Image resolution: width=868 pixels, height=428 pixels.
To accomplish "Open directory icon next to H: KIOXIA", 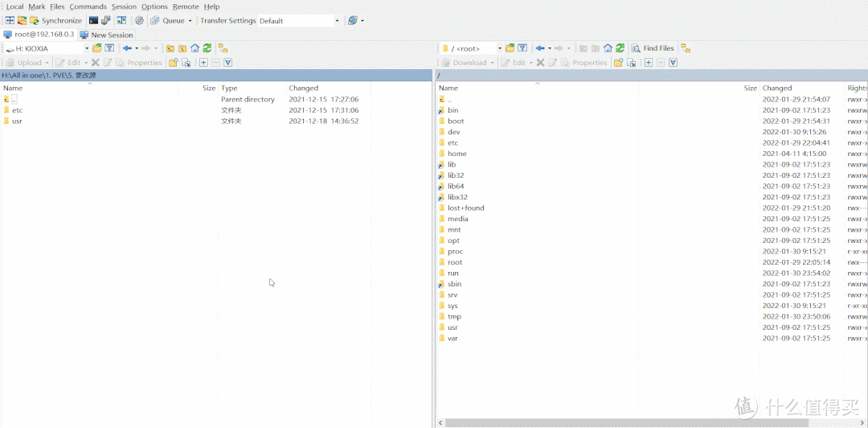I will tap(97, 48).
